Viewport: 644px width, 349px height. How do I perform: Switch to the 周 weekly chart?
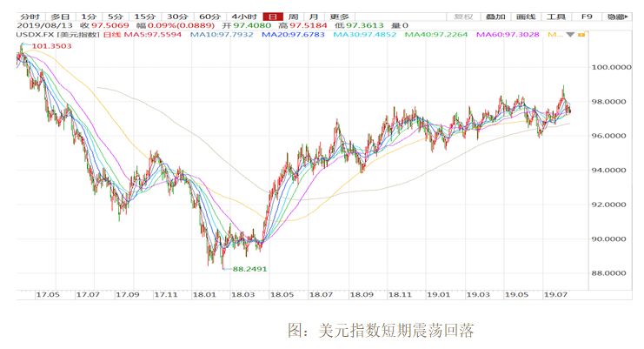point(293,17)
